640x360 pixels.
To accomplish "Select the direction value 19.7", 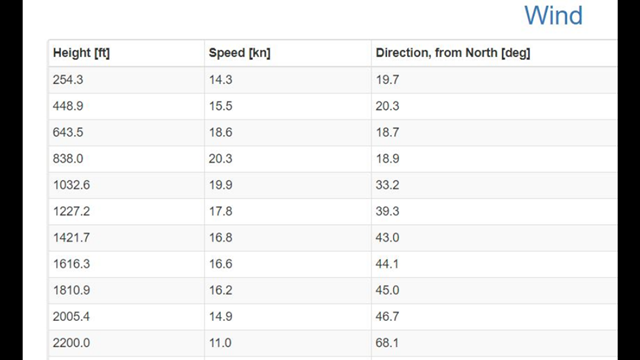I will click(387, 80).
